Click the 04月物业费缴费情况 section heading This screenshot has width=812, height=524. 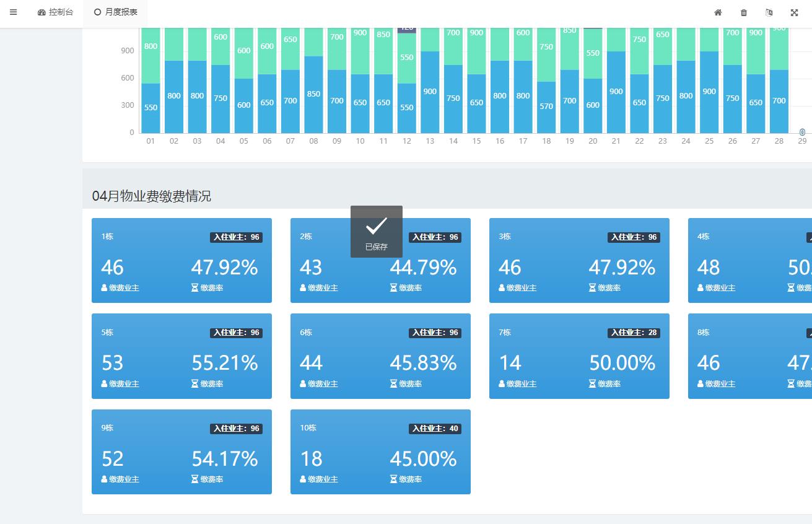click(151, 196)
